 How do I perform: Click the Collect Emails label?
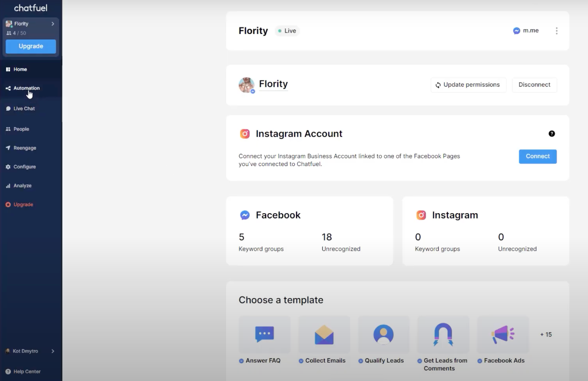pyautogui.click(x=325, y=361)
